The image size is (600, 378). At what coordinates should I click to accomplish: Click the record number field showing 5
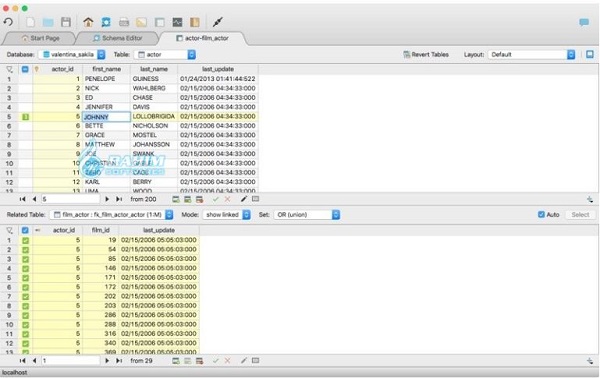pos(70,199)
